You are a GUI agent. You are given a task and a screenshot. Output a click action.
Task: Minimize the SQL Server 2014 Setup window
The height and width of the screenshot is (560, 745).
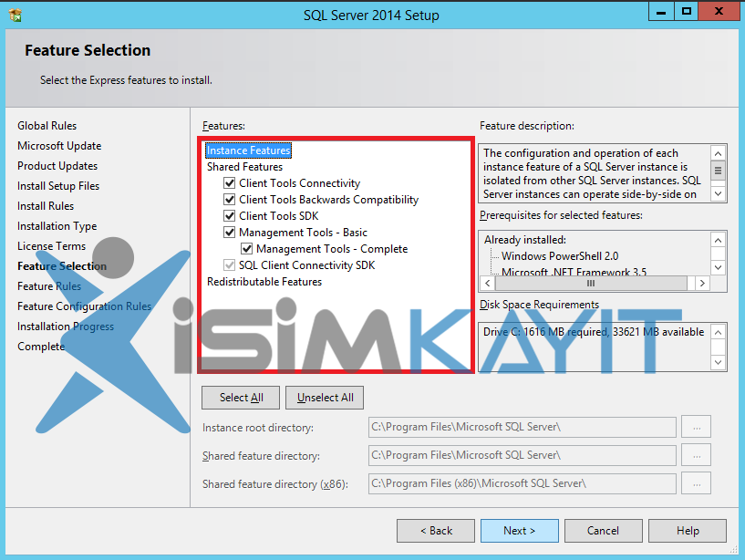(661, 12)
